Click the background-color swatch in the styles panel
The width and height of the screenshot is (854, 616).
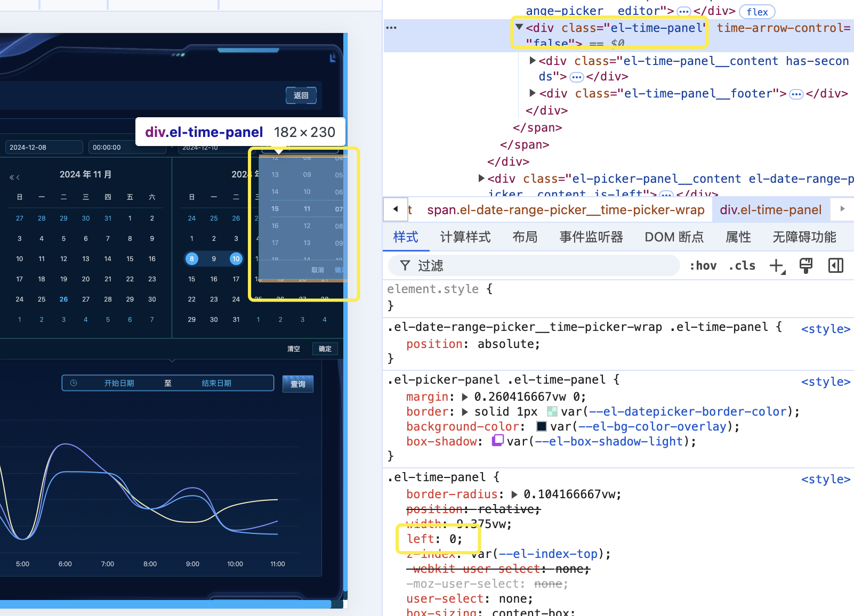541,426
